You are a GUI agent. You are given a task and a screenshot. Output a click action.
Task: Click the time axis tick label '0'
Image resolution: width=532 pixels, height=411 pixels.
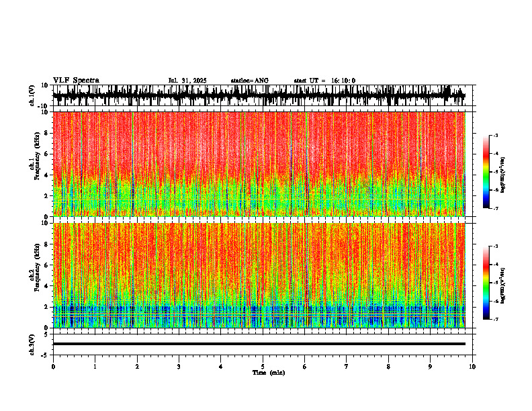[53, 367]
